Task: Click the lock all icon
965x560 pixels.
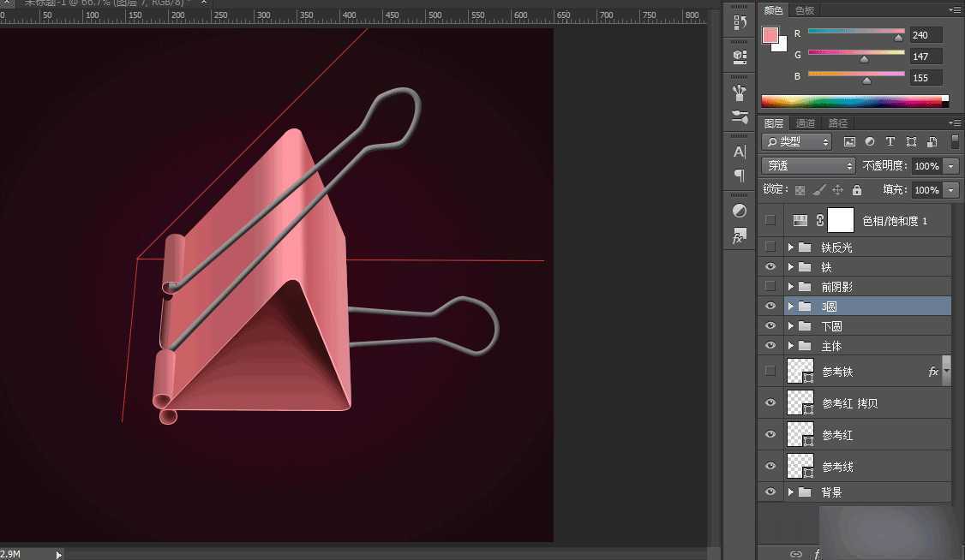Action: [x=856, y=190]
